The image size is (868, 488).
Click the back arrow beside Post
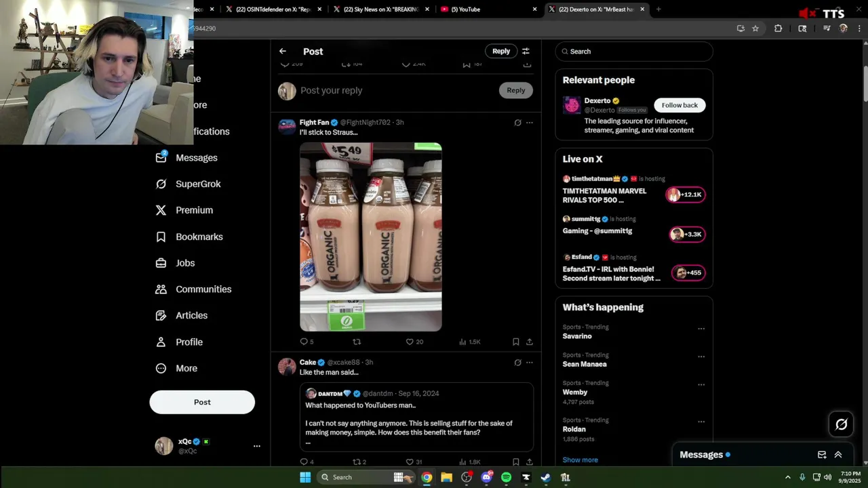[x=283, y=52]
